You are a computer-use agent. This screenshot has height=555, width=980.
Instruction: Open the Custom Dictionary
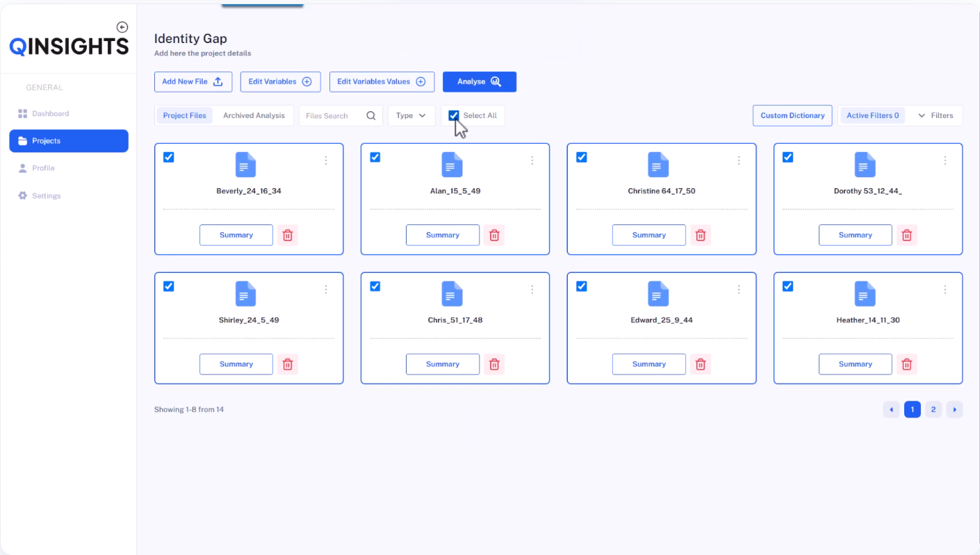click(792, 115)
